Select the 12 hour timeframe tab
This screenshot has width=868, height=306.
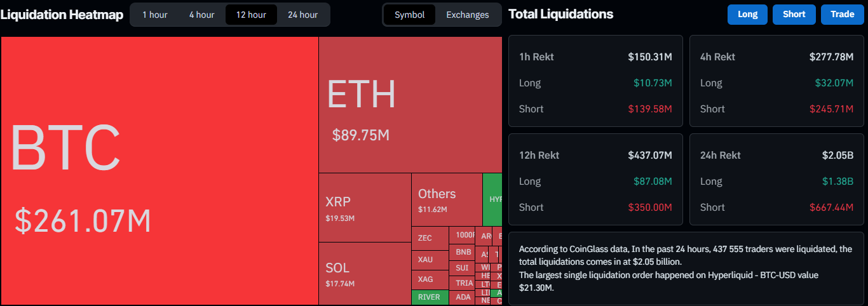pyautogui.click(x=251, y=15)
